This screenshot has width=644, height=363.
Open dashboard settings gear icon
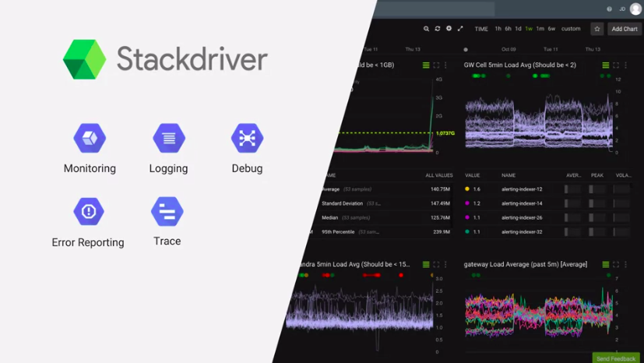coord(449,29)
